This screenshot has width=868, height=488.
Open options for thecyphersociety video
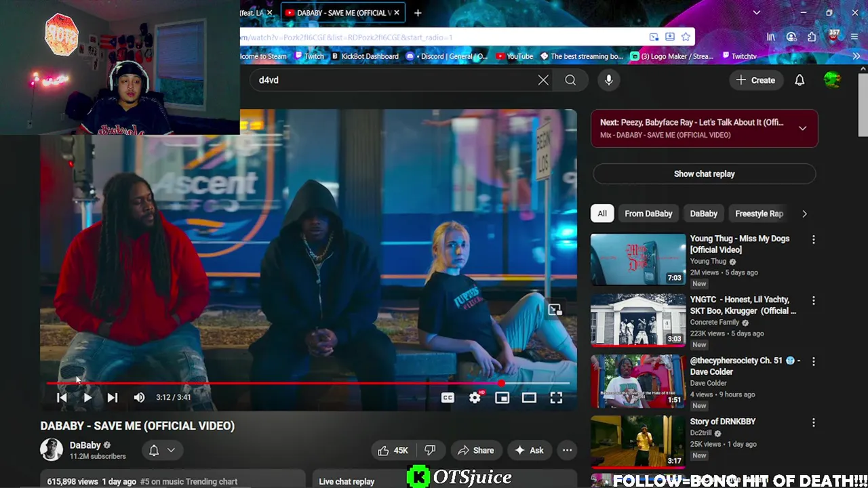tap(813, 361)
